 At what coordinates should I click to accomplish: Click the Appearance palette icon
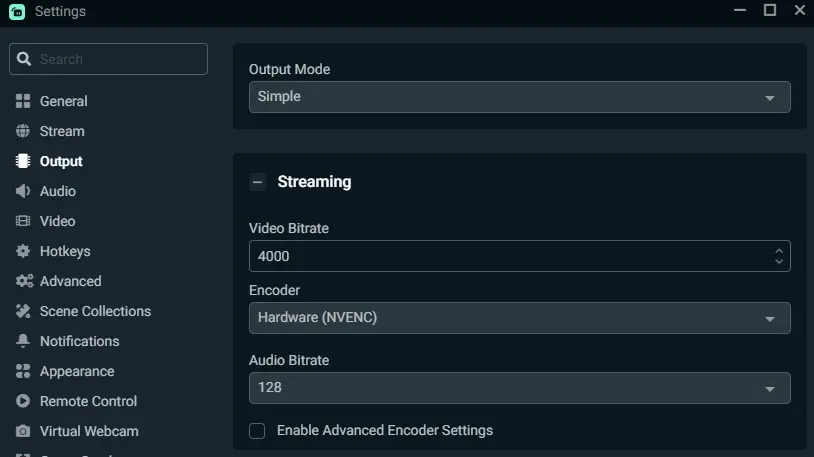(23, 371)
